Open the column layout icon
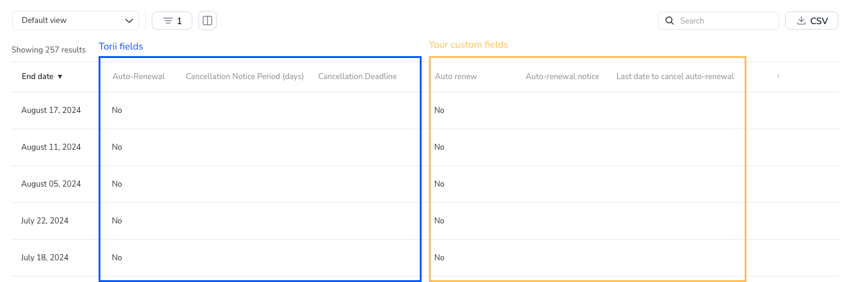The width and height of the screenshot is (868, 282). click(x=207, y=21)
